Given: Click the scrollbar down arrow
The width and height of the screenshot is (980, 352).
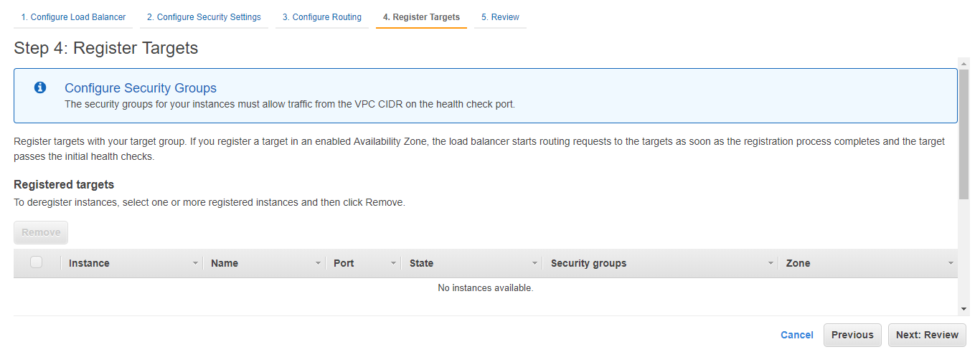Looking at the screenshot, I should point(964,308).
